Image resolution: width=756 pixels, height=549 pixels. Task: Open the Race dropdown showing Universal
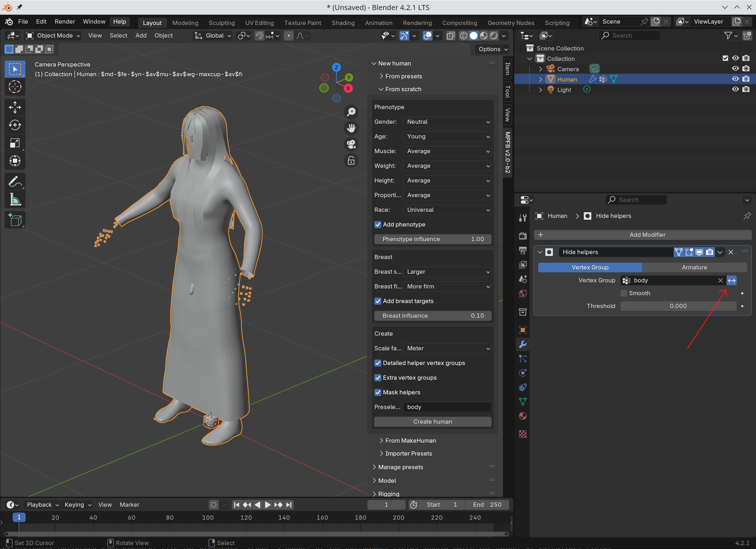[x=447, y=210]
